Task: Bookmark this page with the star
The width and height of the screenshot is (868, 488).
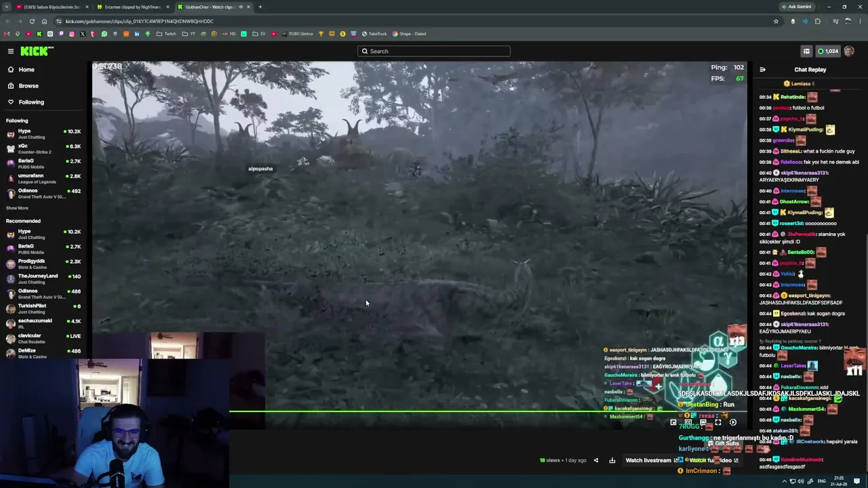Action: [x=776, y=21]
